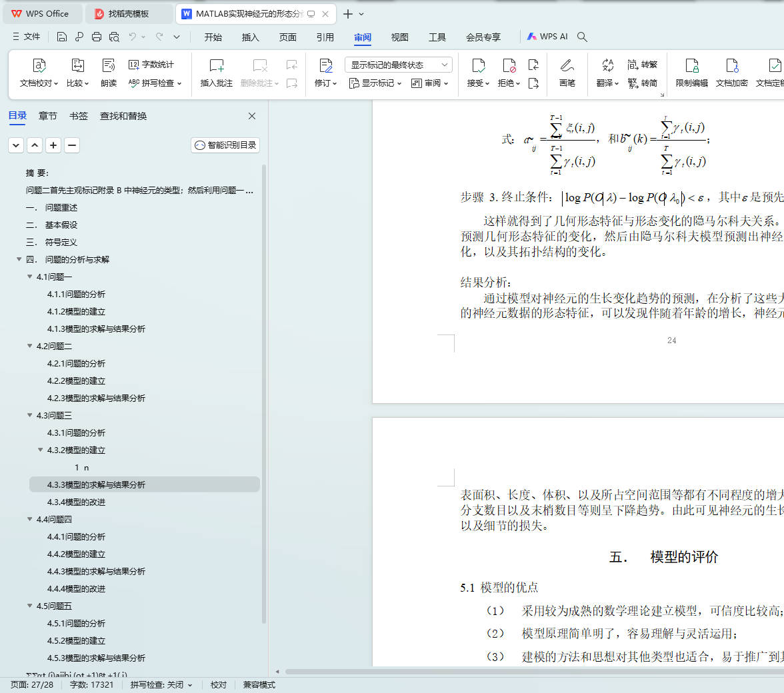This screenshot has width=784, height=693.
Task: Run 拼写检查 spelling check
Action: coord(155,83)
